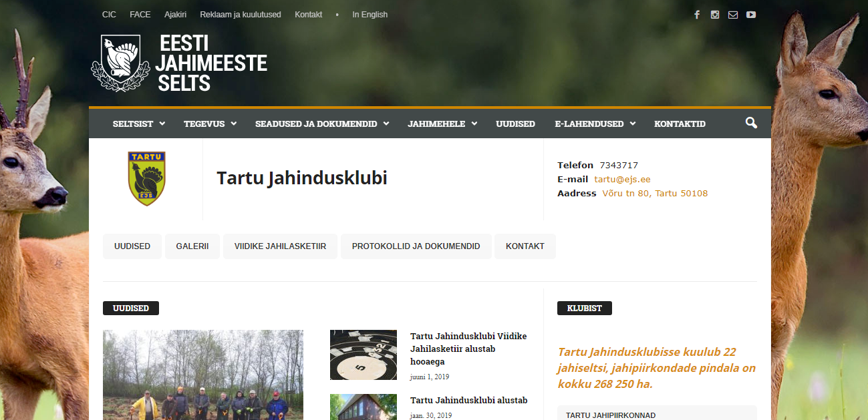Select PROTOKOLLID JA DOKUMENDID tab
This screenshot has height=420, width=868.
coord(416,246)
